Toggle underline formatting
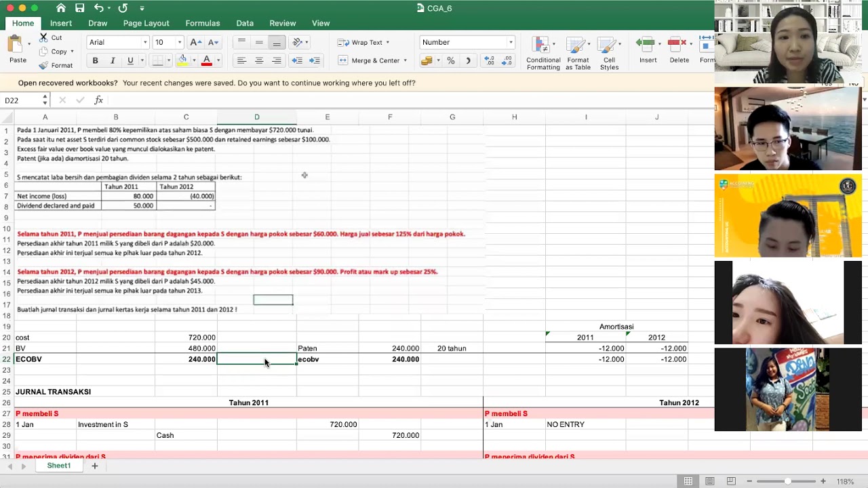The height and width of the screenshot is (488, 868). (x=130, y=60)
